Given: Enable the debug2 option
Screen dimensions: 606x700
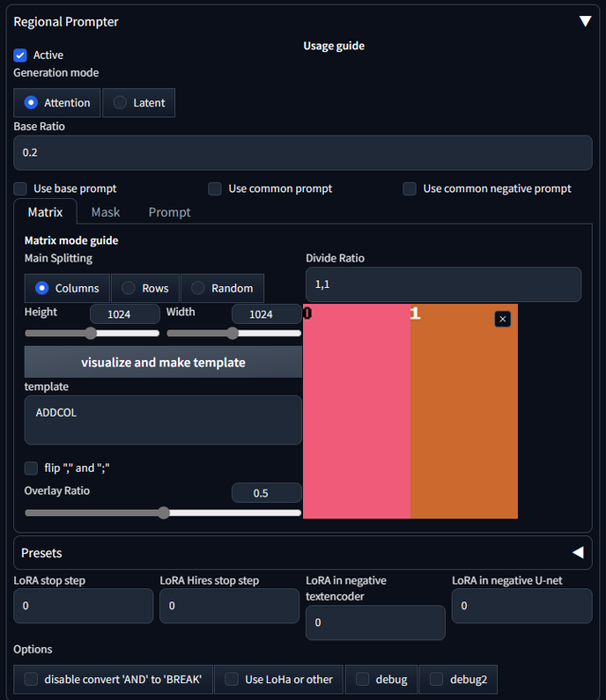Looking at the screenshot, I should coord(436,679).
